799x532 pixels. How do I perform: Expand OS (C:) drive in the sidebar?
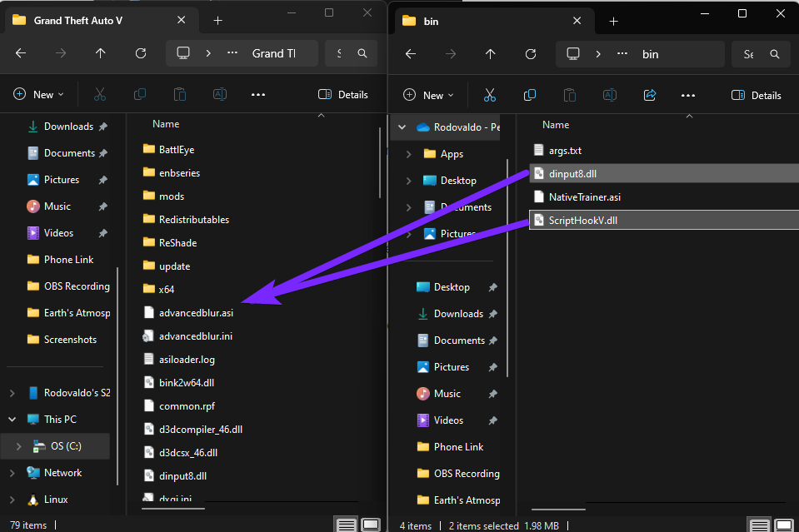point(19,446)
